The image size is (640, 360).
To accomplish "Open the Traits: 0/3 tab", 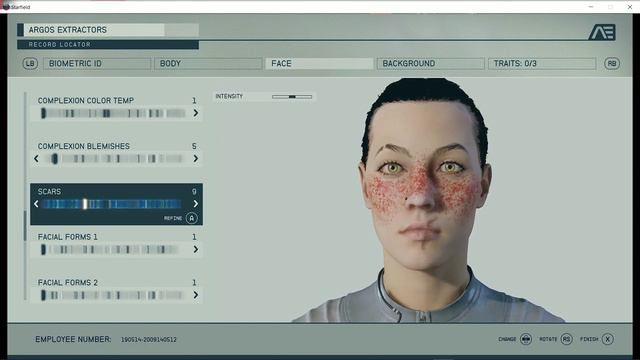I will [542, 63].
